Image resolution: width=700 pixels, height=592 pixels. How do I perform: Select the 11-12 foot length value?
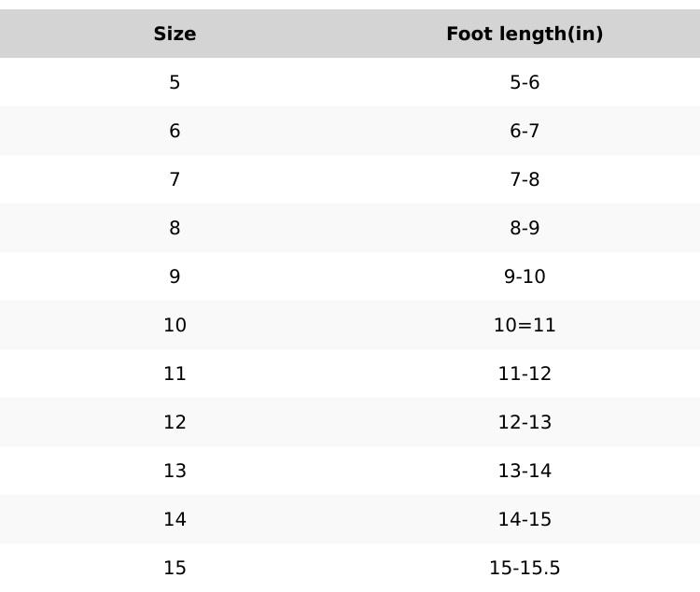click(525, 374)
